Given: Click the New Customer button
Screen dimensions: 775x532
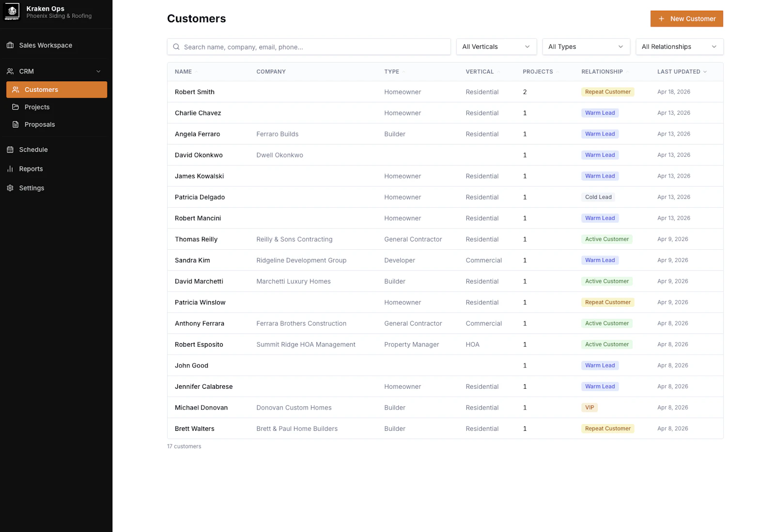Looking at the screenshot, I should tap(686, 19).
